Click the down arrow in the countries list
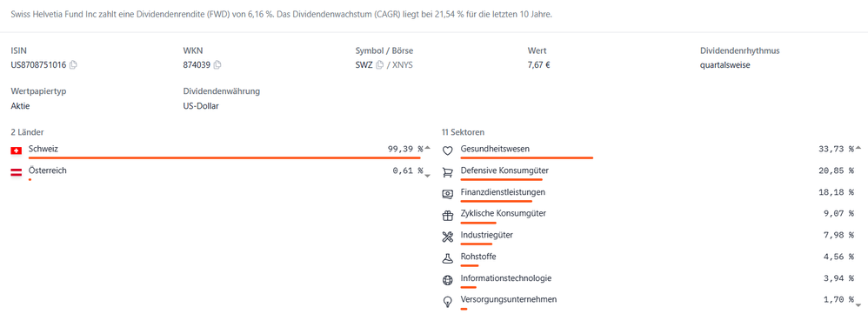868x321 pixels. click(427, 176)
